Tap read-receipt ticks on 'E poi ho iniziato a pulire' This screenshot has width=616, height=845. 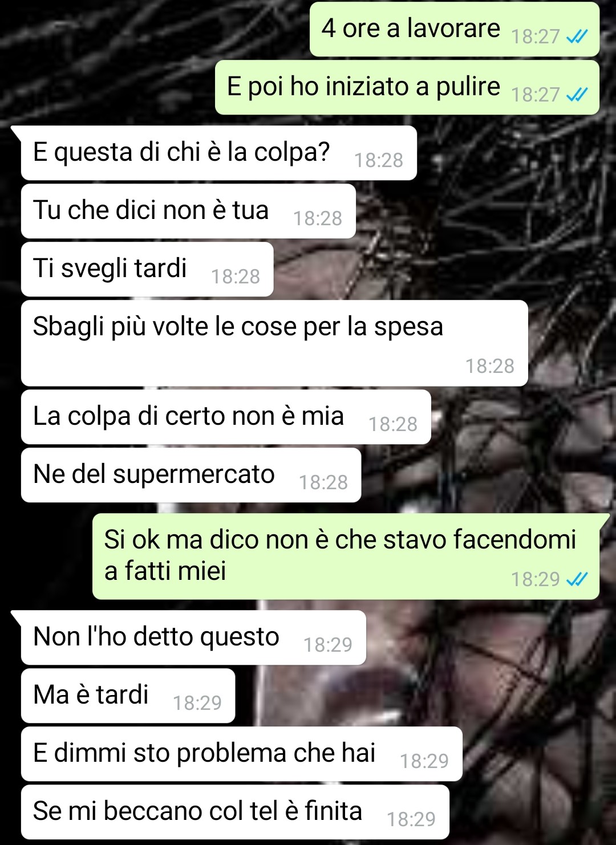coord(577,95)
